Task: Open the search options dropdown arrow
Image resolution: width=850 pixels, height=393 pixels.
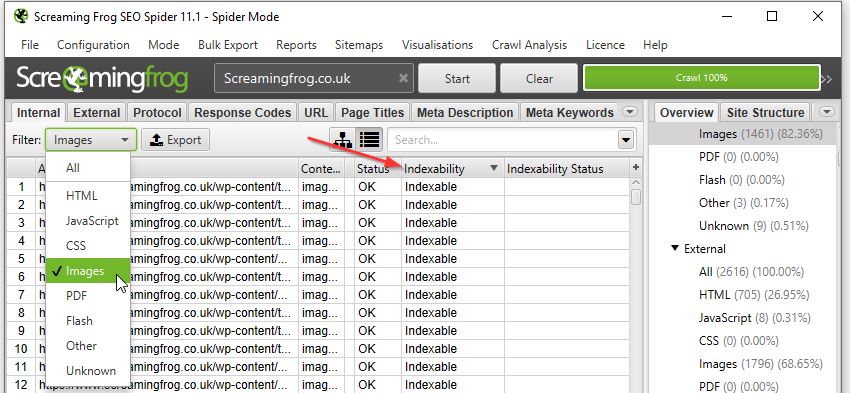Action: tap(626, 140)
